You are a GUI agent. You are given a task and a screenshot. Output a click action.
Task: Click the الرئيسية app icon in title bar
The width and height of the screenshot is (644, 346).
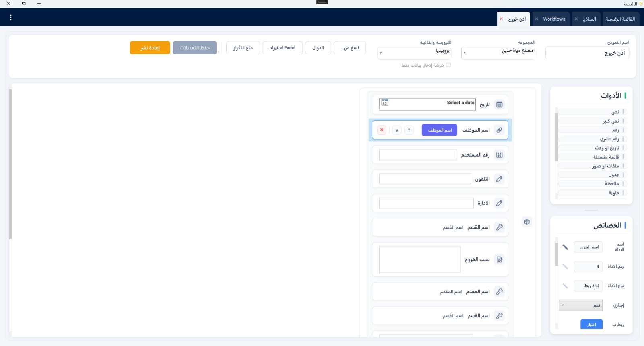pyautogui.click(x=641, y=4)
